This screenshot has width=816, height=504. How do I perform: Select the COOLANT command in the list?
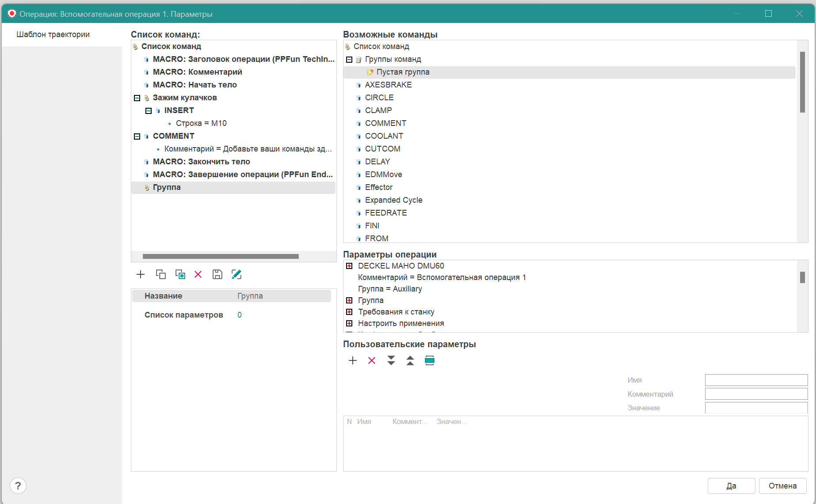click(384, 136)
